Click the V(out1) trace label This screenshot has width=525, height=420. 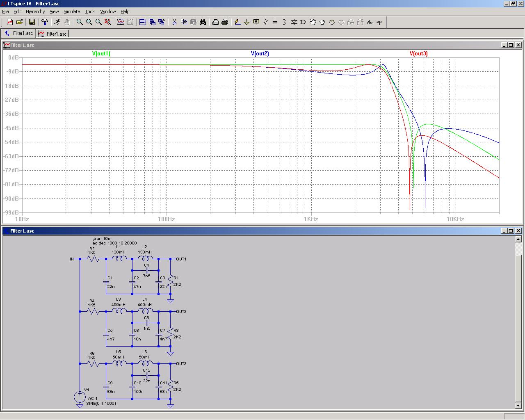101,53
